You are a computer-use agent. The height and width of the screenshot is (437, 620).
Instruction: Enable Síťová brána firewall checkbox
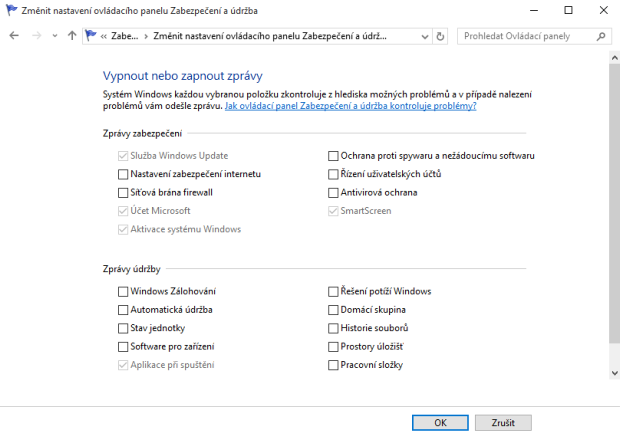(x=123, y=193)
